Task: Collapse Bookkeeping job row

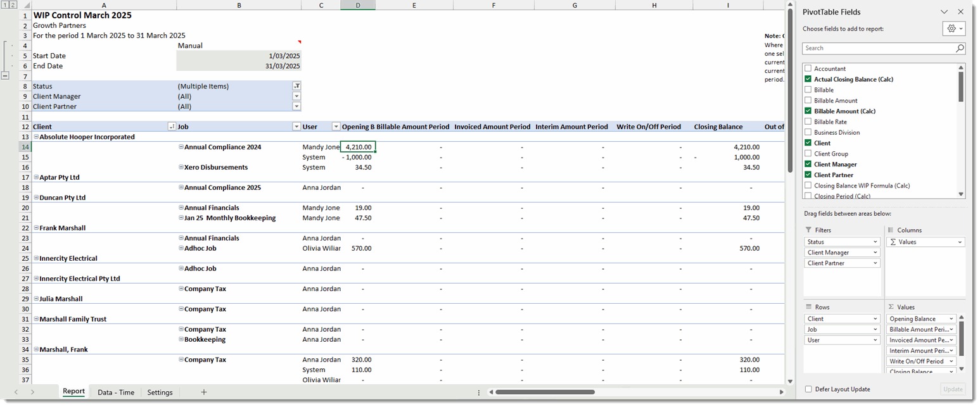Action: [x=181, y=339]
